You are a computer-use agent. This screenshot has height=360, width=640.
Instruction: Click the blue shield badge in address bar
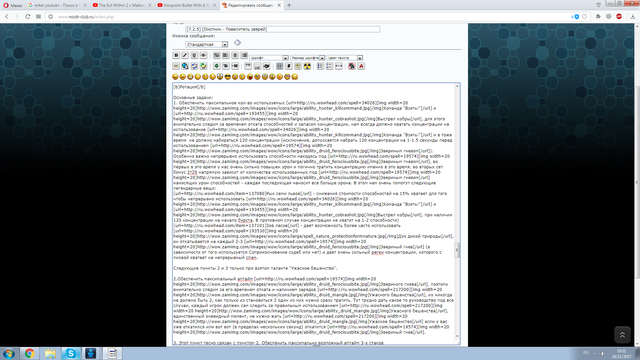tap(576, 17)
